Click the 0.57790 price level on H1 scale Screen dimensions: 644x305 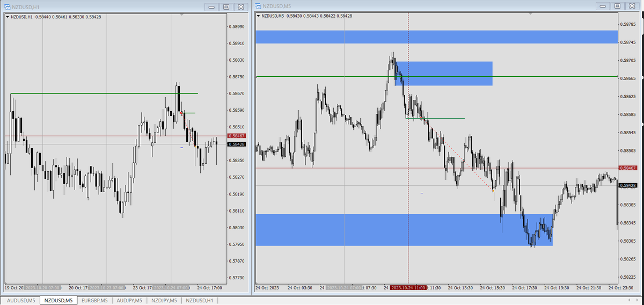click(x=237, y=278)
